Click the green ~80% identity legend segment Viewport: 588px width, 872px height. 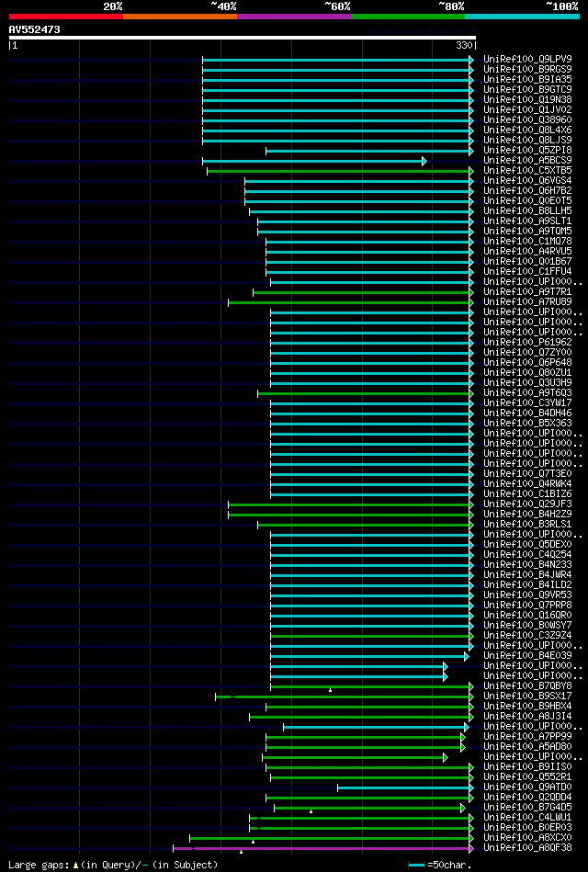coord(408,17)
